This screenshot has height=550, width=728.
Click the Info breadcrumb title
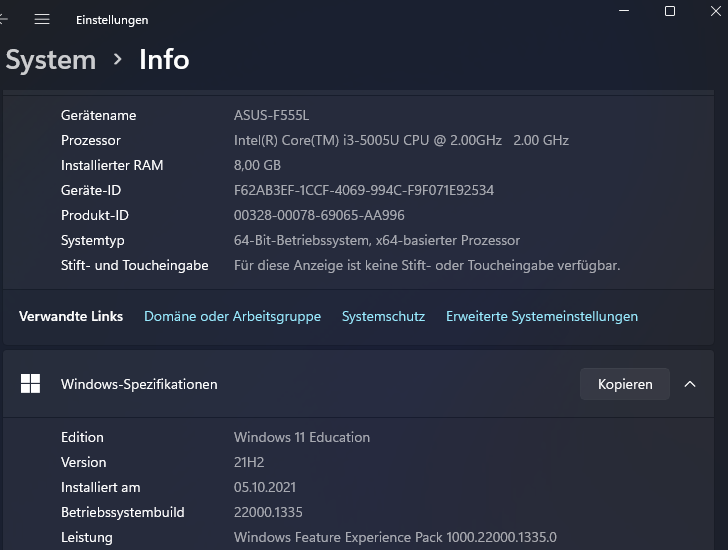[164, 60]
